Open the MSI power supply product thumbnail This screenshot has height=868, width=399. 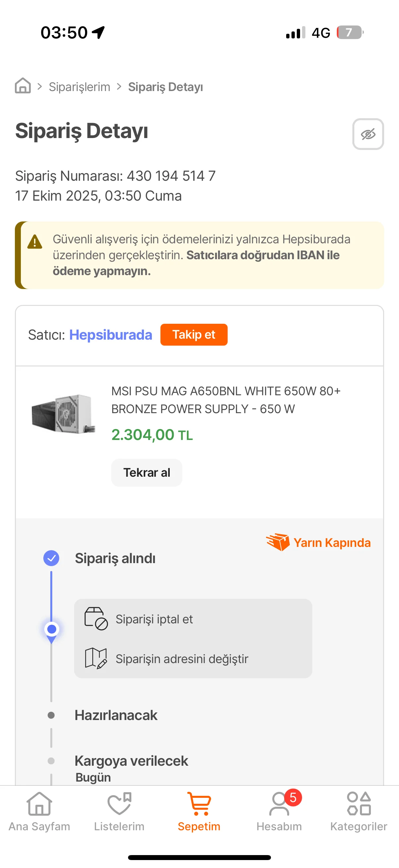coord(63,414)
